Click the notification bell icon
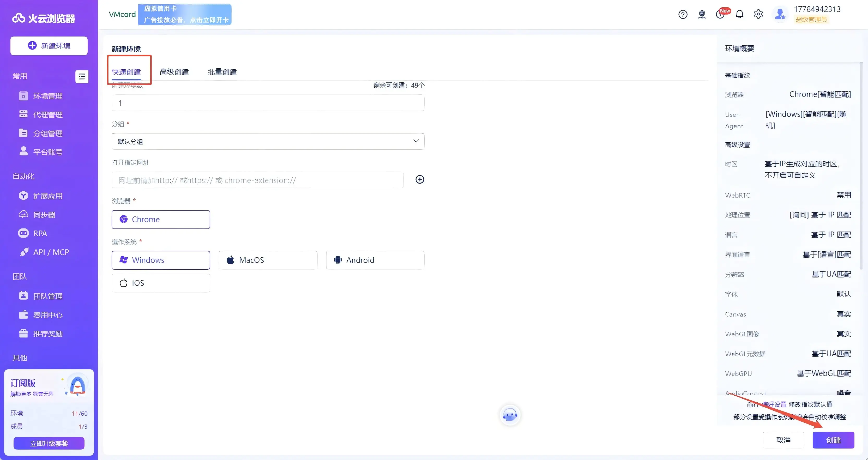Image resolution: width=868 pixels, height=460 pixels. 739,15
